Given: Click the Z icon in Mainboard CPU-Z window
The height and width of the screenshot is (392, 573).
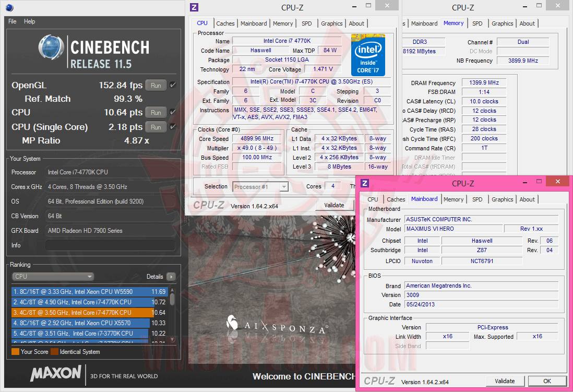Looking at the screenshot, I should (365, 183).
